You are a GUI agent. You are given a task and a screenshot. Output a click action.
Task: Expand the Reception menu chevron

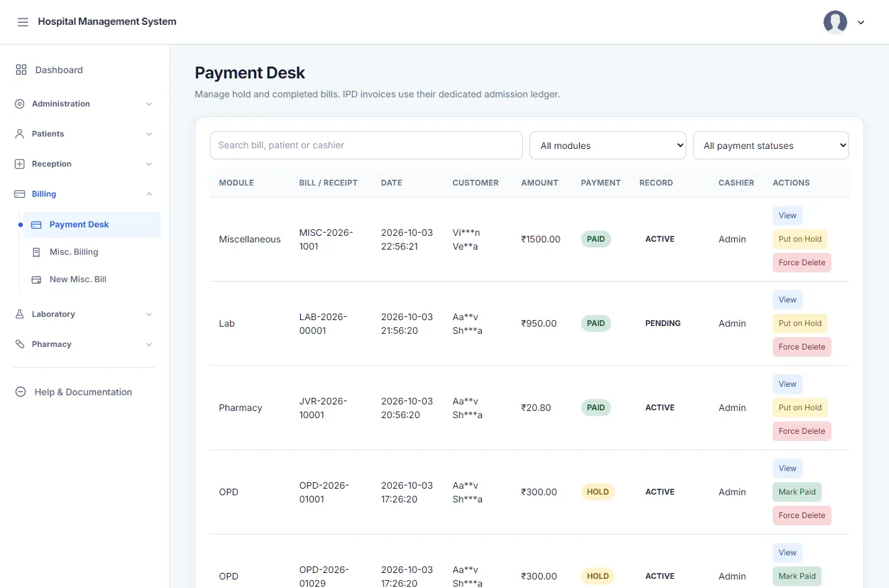[x=149, y=164]
